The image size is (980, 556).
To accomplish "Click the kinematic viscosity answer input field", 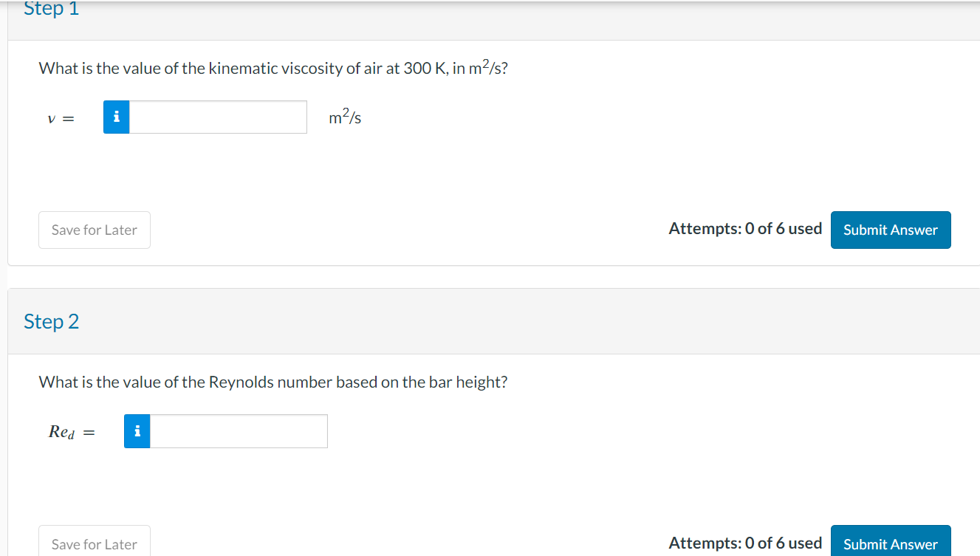I will [x=218, y=117].
